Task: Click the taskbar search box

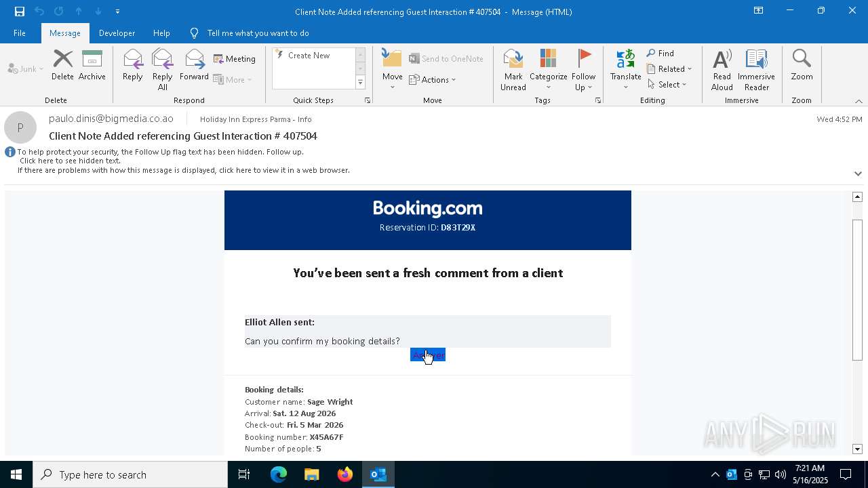Action: pyautogui.click(x=130, y=474)
